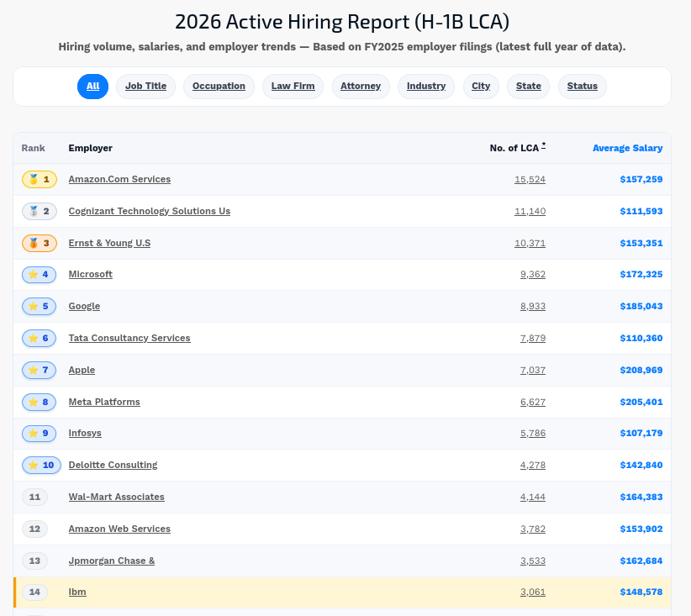Image resolution: width=691 pixels, height=616 pixels.
Task: Click Amazon's 15,524 LCA count
Action: (530, 179)
